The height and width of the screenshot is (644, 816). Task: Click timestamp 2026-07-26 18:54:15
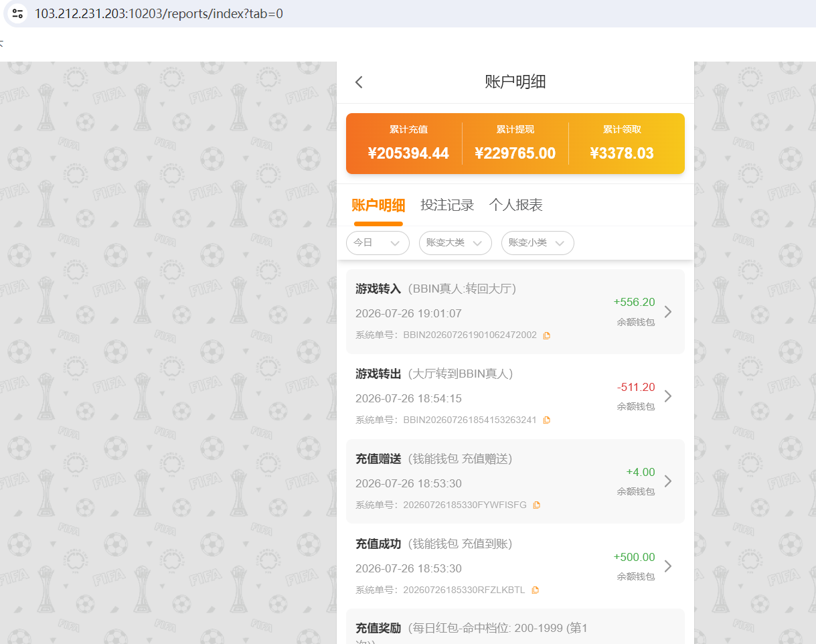click(x=408, y=399)
